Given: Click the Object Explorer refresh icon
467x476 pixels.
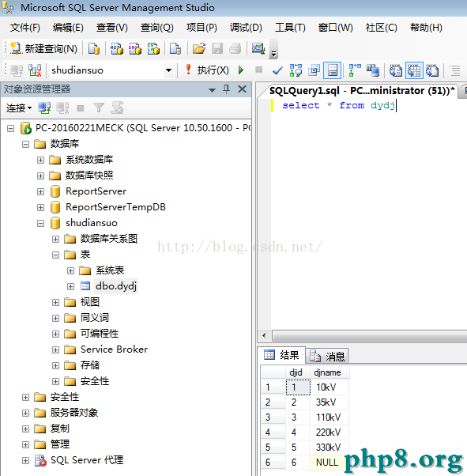Looking at the screenshot, I should click(x=117, y=108).
